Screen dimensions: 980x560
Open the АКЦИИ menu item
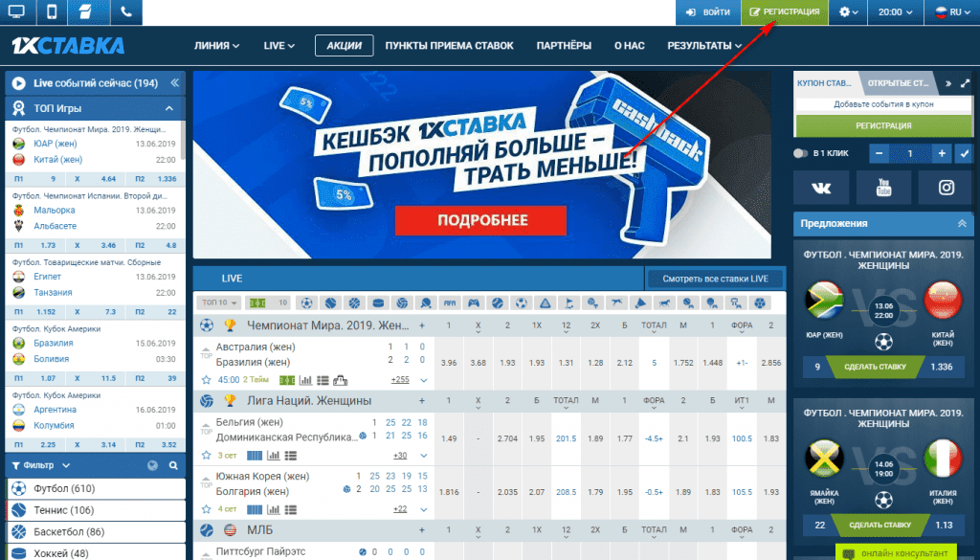(344, 45)
